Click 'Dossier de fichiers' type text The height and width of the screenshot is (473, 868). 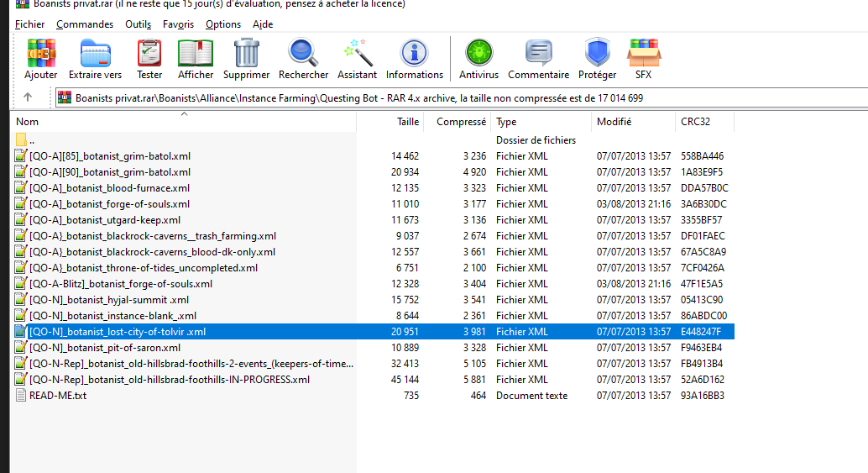click(536, 140)
